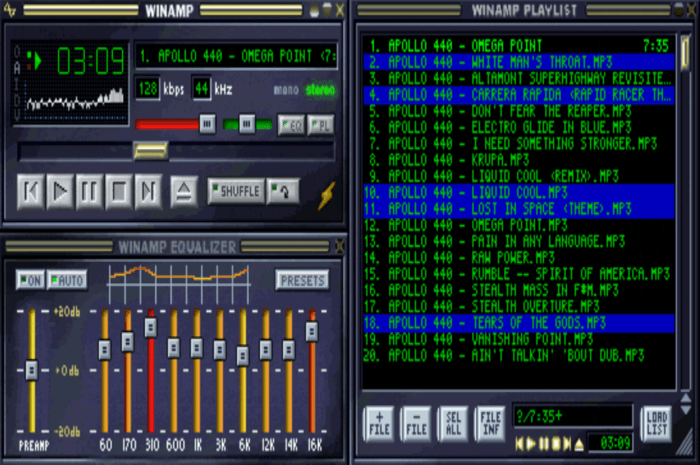700x465 pixels.
Task: Click the Play button in main window
Action: (60, 192)
